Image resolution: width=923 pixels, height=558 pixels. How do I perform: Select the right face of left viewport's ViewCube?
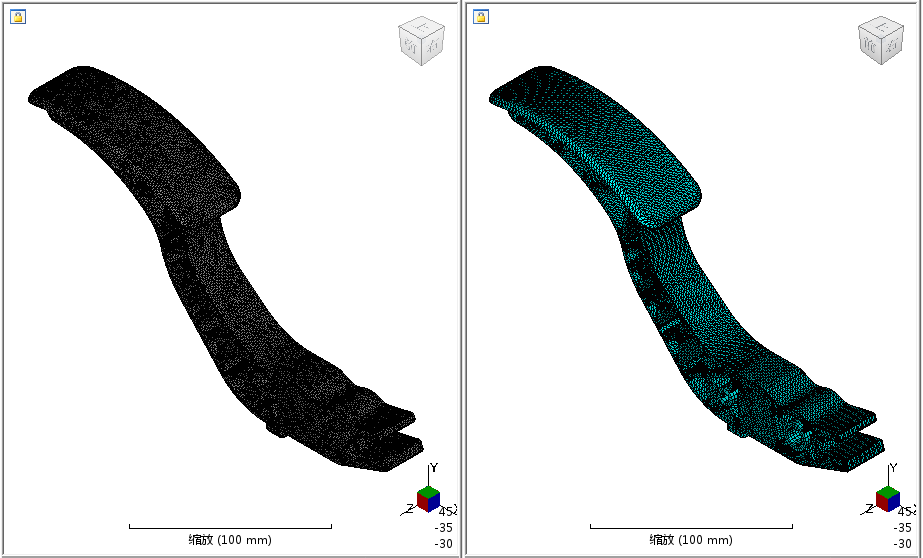tap(434, 46)
